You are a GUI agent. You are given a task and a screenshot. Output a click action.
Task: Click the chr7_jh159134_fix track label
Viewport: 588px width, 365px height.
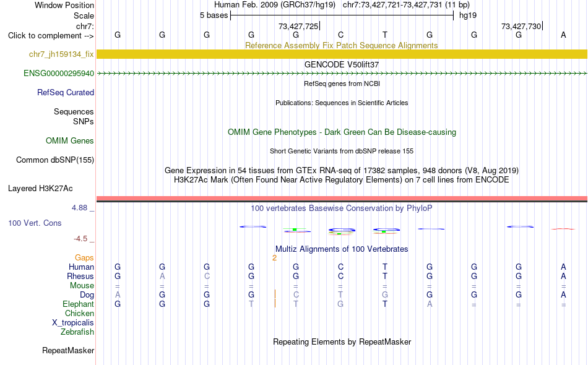(x=61, y=54)
